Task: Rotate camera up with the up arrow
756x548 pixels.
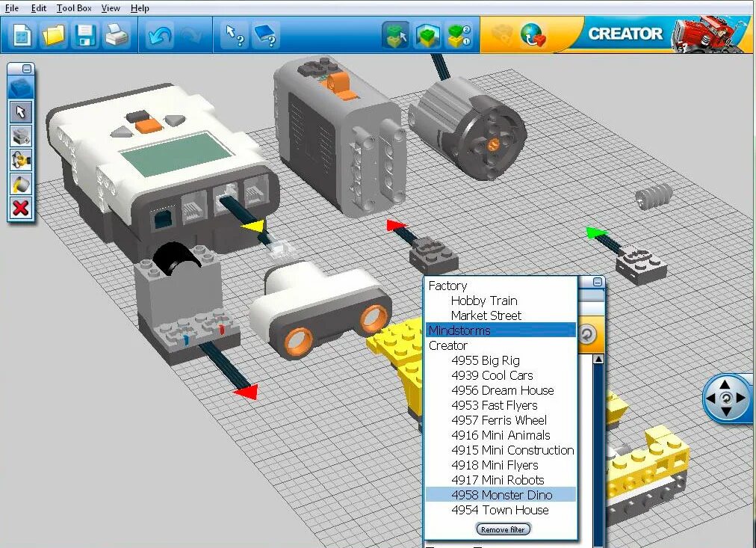Action: [725, 384]
